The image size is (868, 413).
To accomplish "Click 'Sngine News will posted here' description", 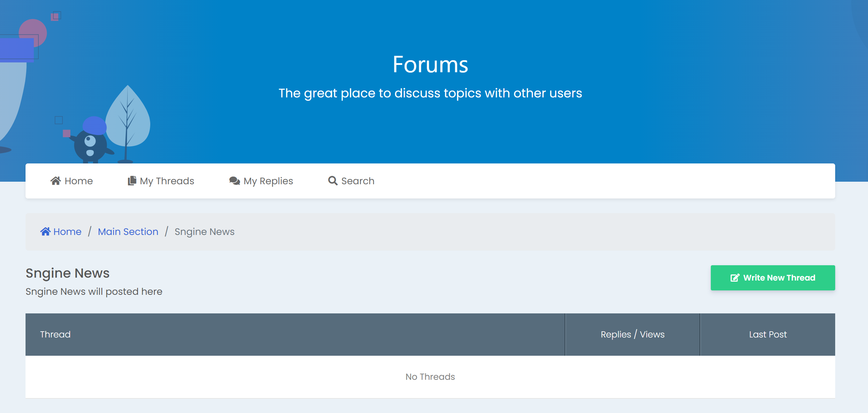I will click(94, 292).
